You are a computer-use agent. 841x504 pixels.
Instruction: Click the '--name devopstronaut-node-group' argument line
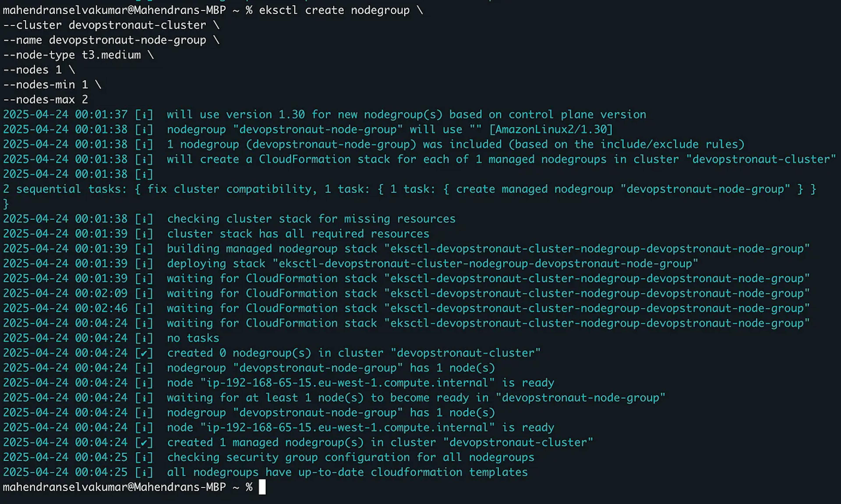[111, 40]
